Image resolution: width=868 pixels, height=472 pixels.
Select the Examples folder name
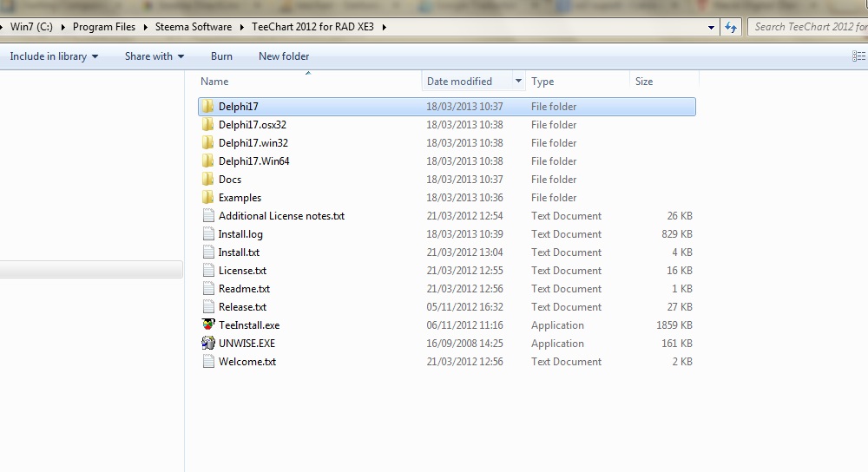pyautogui.click(x=240, y=198)
